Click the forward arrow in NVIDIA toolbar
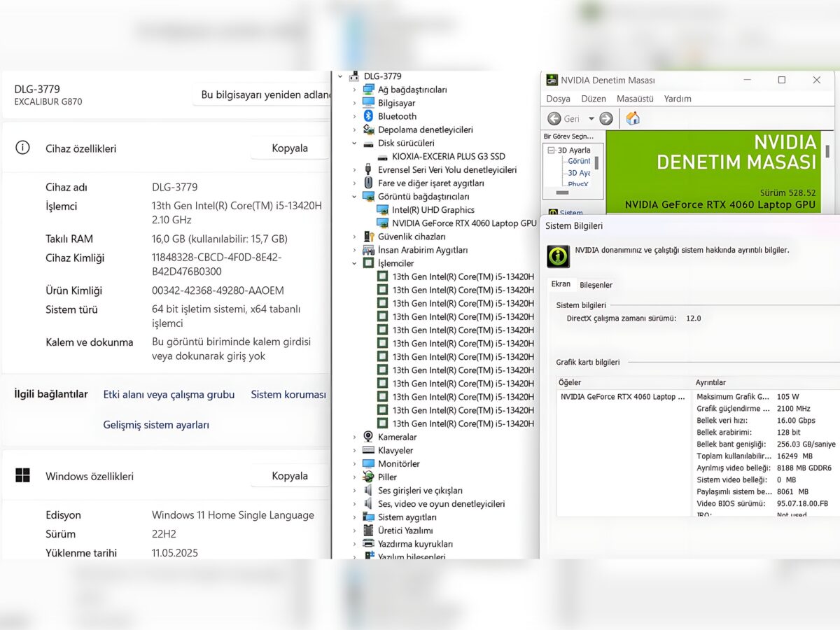The width and height of the screenshot is (840, 630). [x=606, y=119]
